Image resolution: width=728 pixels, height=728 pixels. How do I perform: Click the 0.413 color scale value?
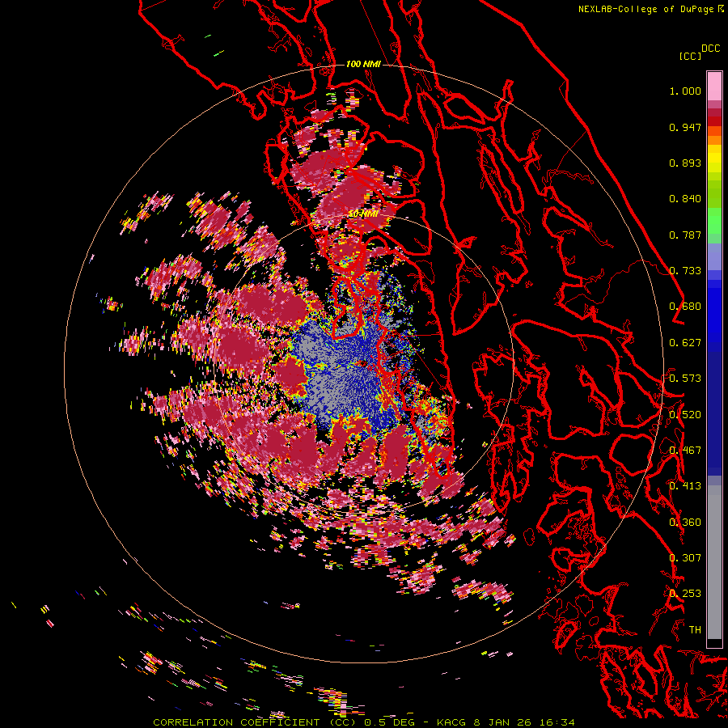[685, 486]
